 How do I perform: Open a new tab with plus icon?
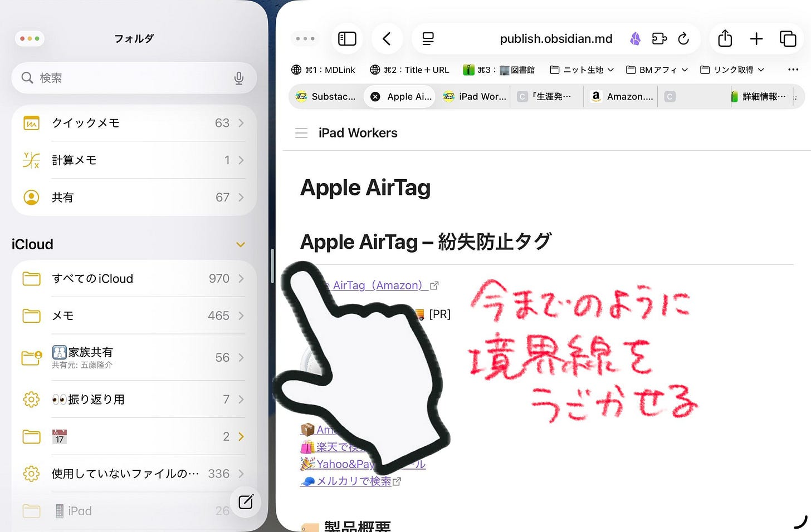pos(756,38)
